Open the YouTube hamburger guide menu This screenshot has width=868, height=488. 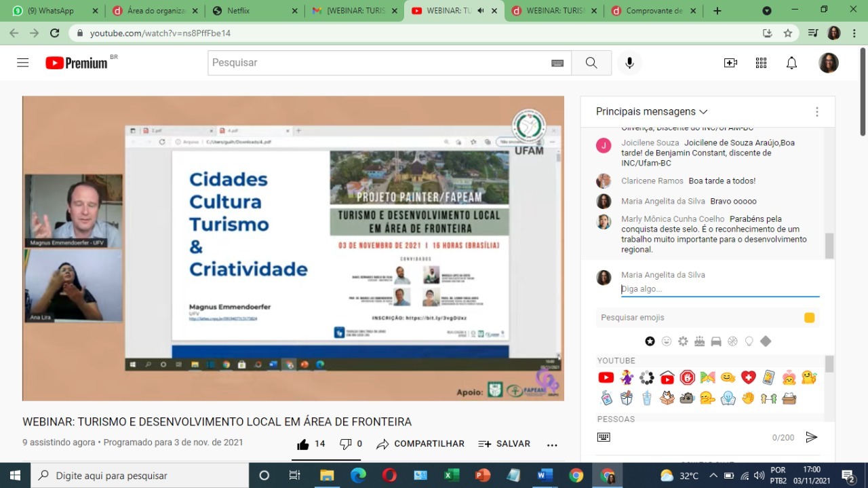click(22, 62)
